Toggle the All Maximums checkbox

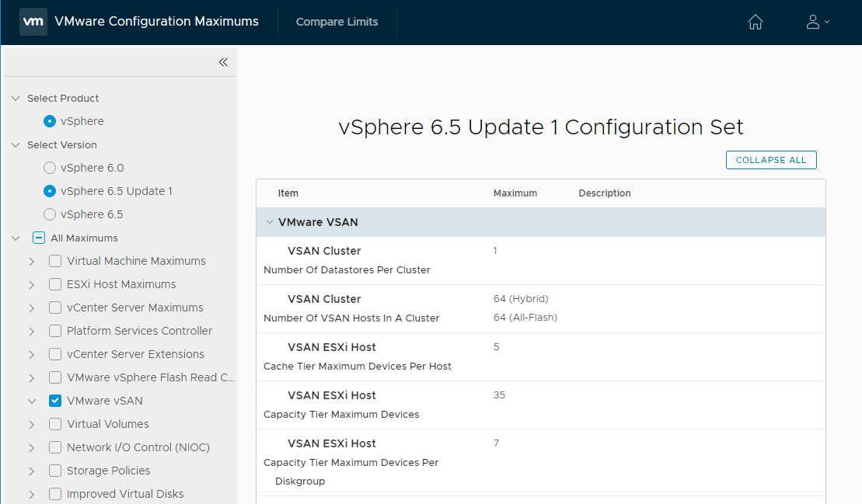(x=39, y=238)
